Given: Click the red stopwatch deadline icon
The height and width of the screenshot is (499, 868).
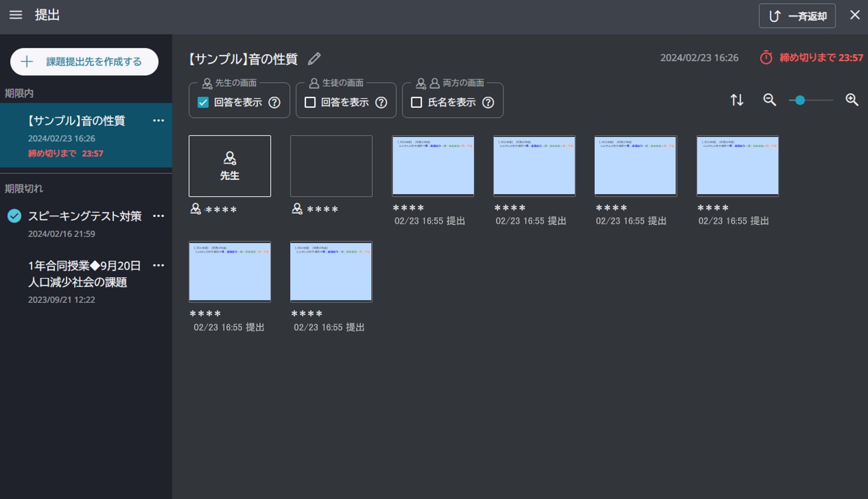Looking at the screenshot, I should 767,58.
